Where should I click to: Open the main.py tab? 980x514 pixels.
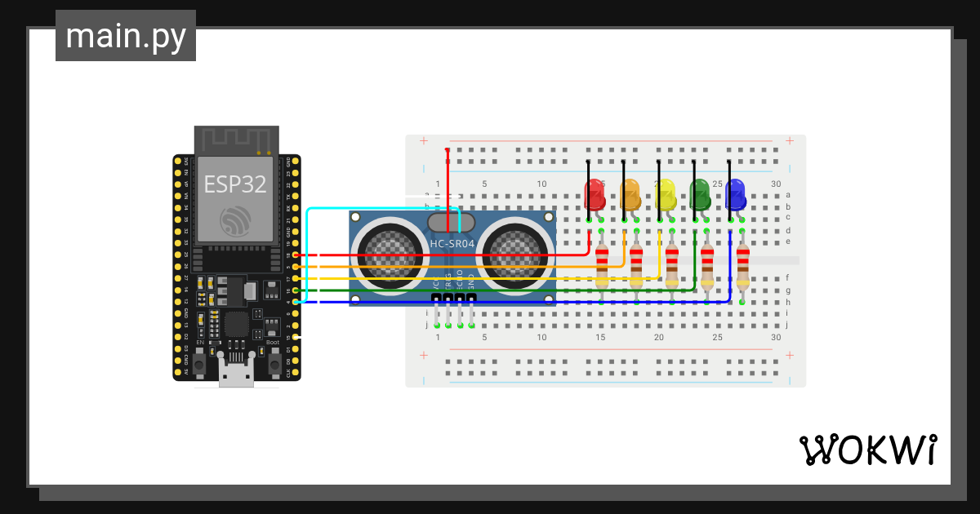click(x=125, y=36)
